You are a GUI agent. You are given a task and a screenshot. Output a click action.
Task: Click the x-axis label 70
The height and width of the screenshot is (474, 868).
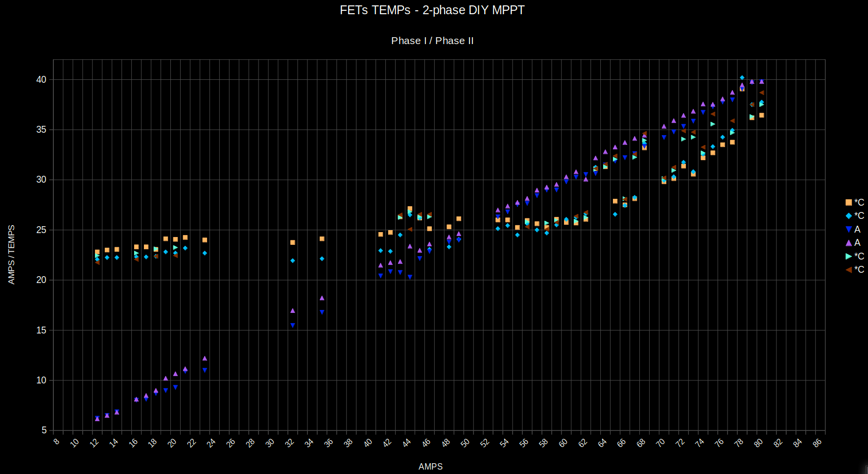[661, 443]
